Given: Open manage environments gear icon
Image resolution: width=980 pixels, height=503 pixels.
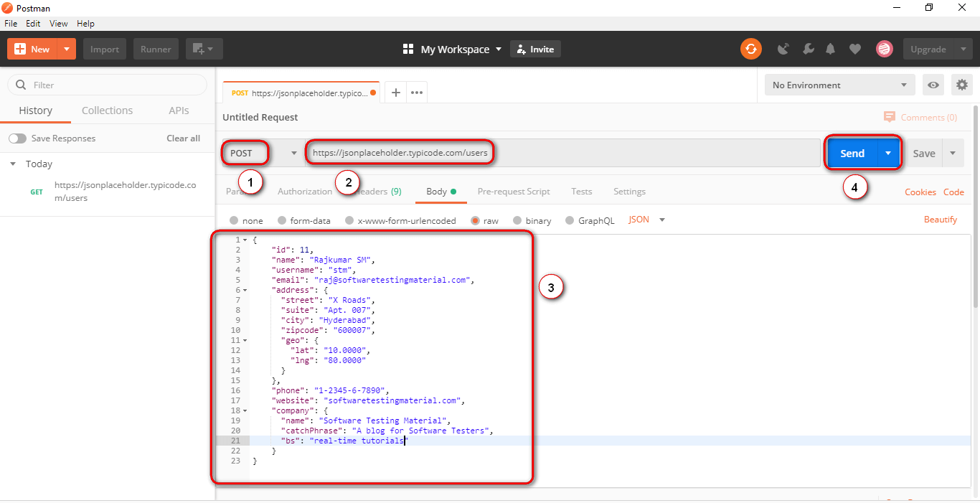Looking at the screenshot, I should 961,85.
